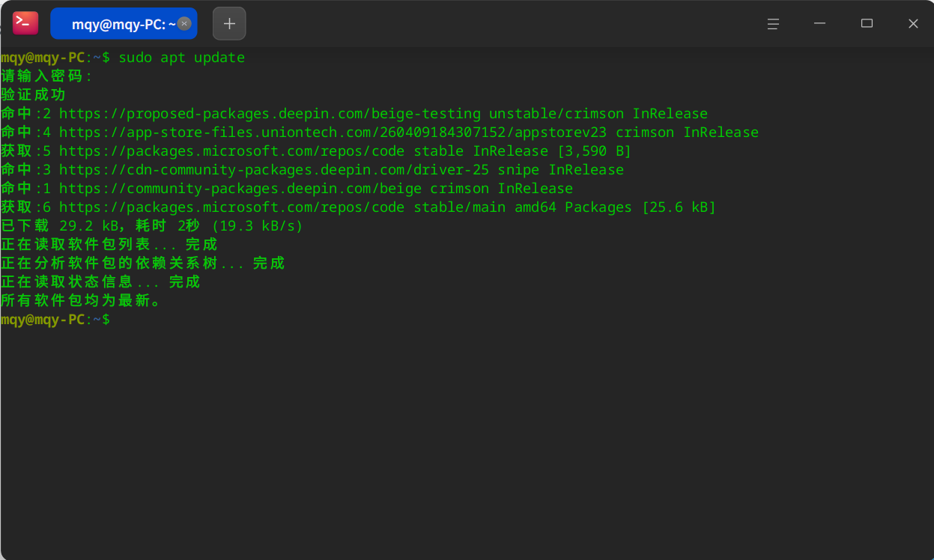Click the terminal app icon in title bar
The image size is (934, 560).
(x=25, y=23)
